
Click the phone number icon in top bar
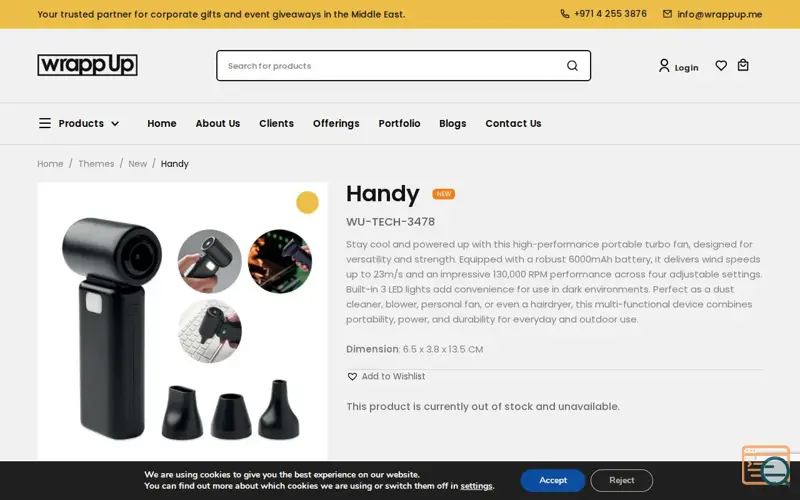point(565,14)
